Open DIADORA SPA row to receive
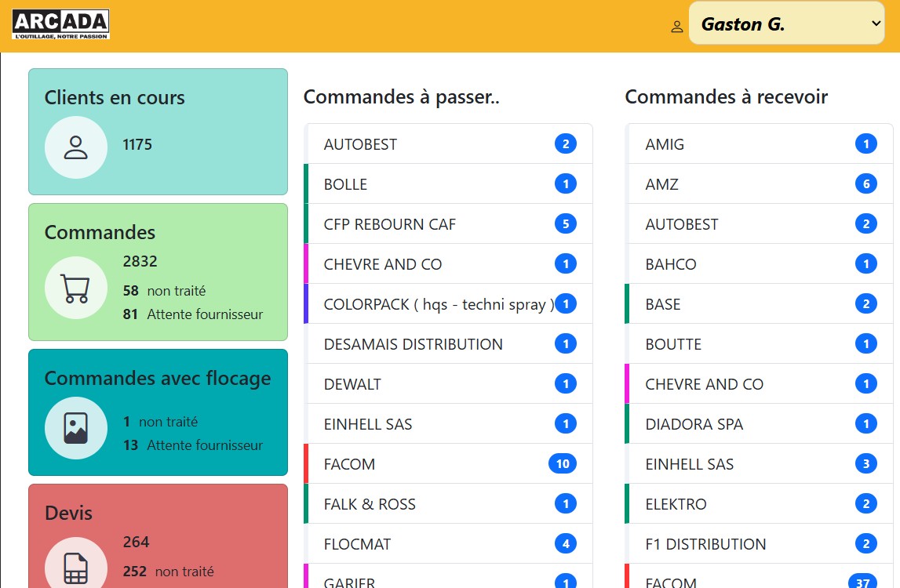This screenshot has width=900, height=588. click(x=694, y=424)
